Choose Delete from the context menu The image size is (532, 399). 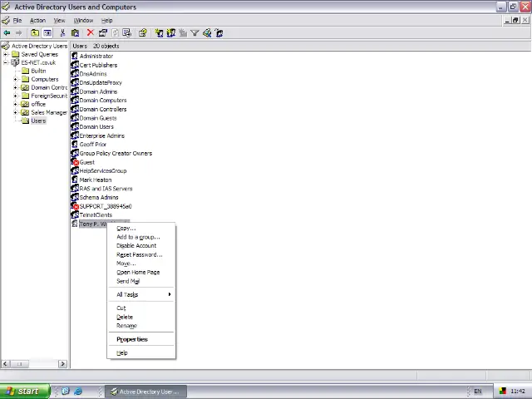point(141,317)
